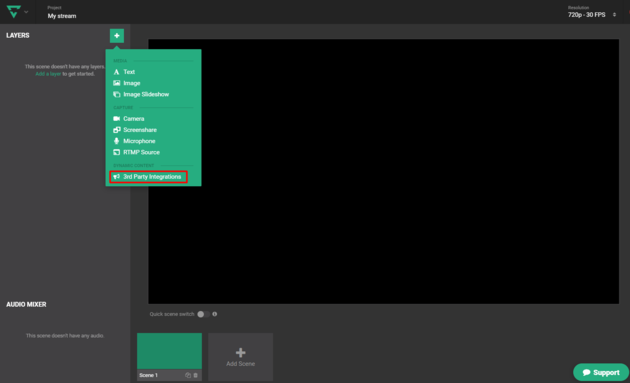The image size is (630, 383).
Task: Click the Add Scene button
Action: point(241,357)
